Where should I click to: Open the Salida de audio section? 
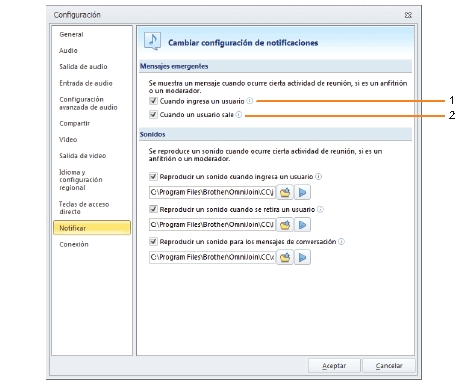83,67
